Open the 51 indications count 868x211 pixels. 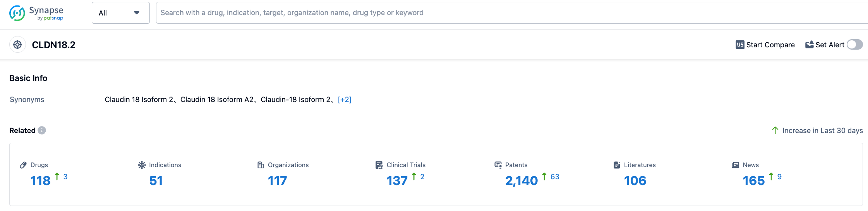[156, 181]
